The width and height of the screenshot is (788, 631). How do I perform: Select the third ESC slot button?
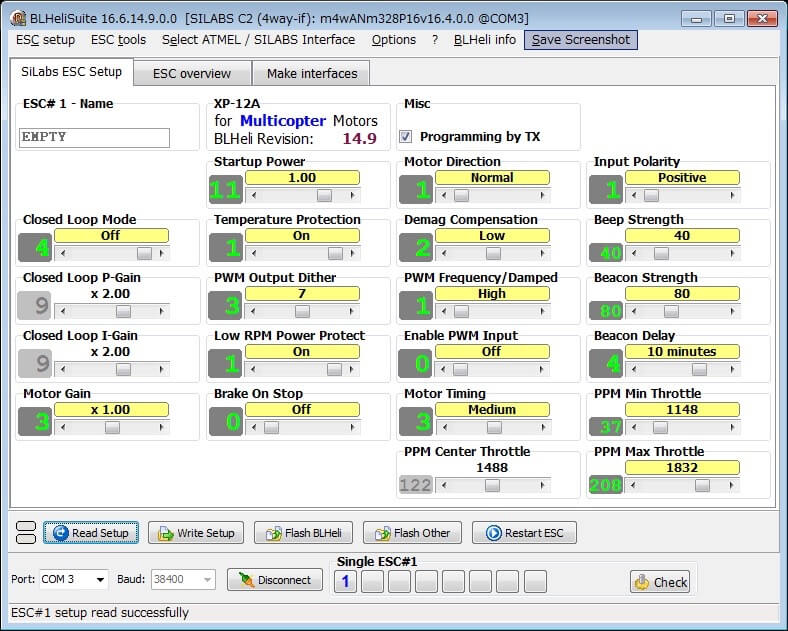click(x=400, y=582)
